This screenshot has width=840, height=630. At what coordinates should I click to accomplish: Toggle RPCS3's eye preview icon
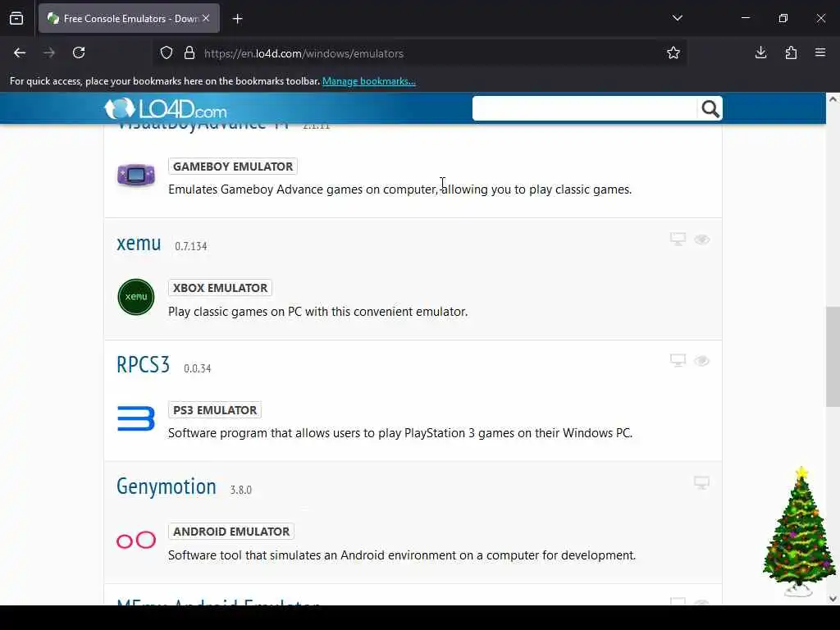pos(702,361)
